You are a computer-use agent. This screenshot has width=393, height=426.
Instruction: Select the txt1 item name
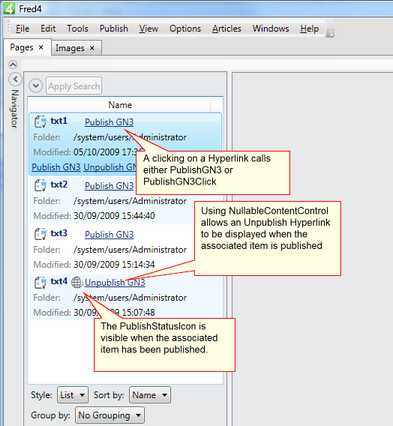59,121
